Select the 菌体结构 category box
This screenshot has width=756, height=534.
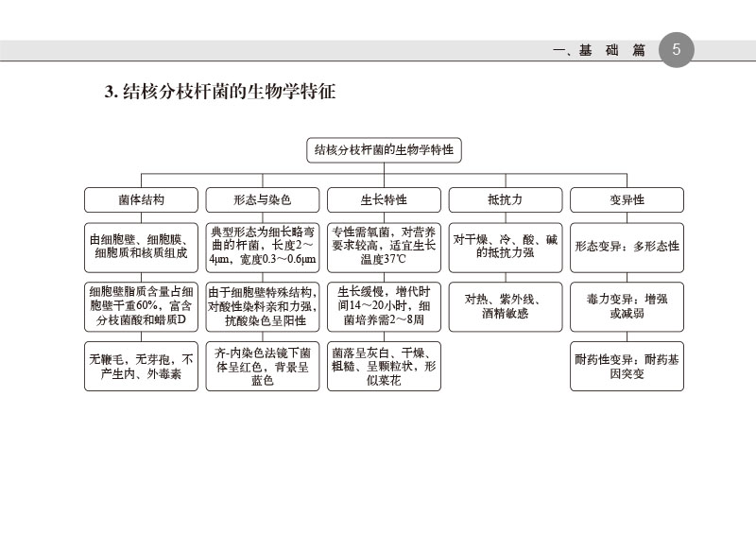(142, 200)
